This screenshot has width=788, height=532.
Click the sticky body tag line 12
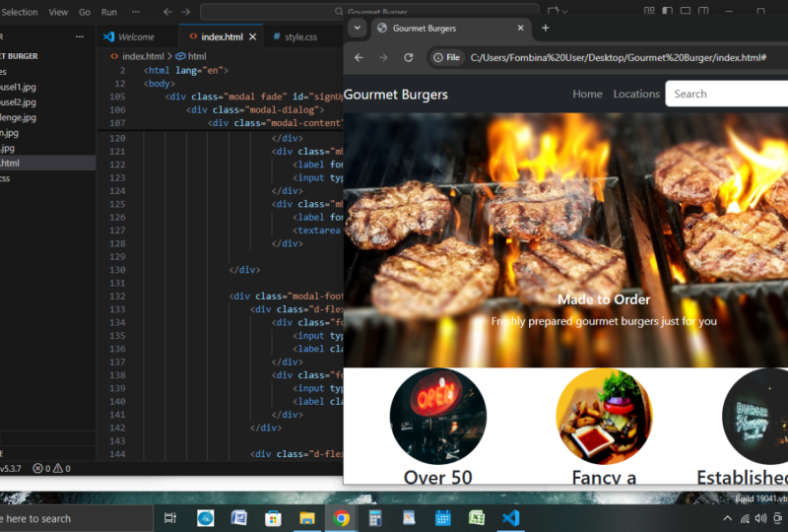pos(160,84)
